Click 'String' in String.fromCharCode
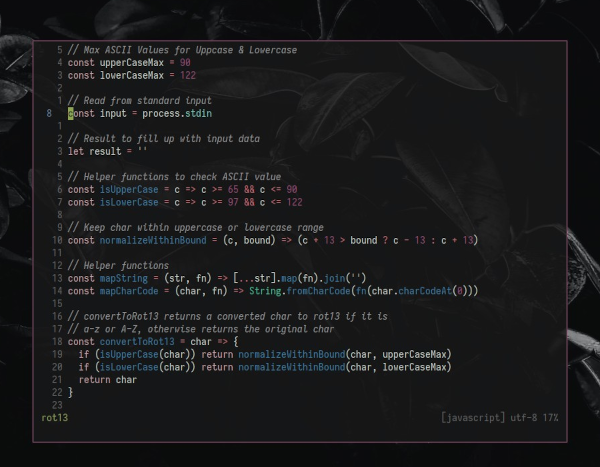 [x=265, y=291]
